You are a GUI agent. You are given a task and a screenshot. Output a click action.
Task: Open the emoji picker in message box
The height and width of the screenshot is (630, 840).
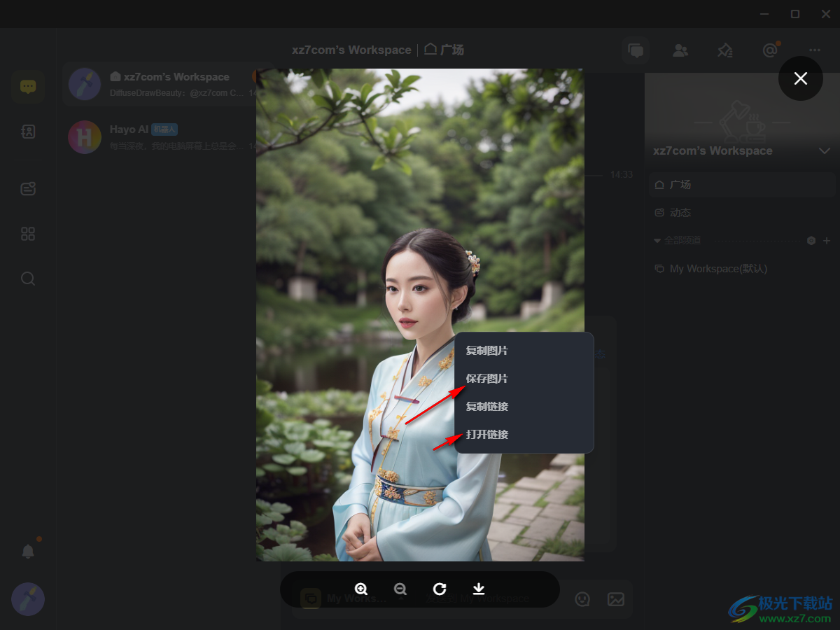(x=582, y=599)
